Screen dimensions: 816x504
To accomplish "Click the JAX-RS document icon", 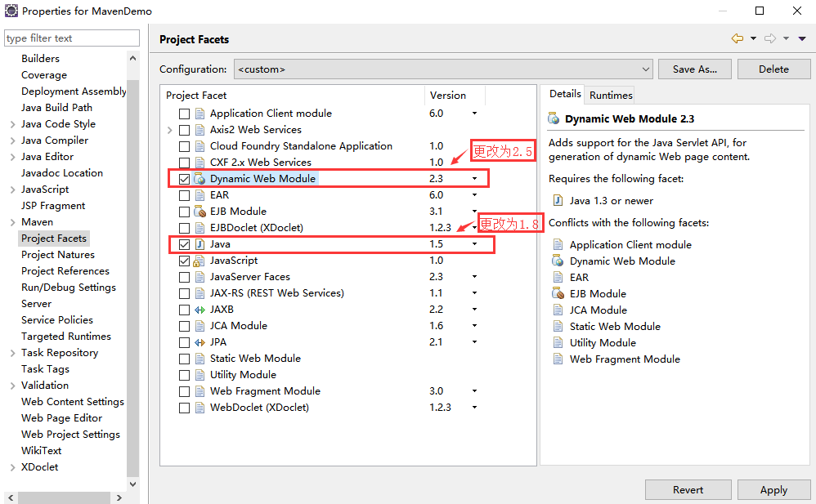I will tap(200, 293).
